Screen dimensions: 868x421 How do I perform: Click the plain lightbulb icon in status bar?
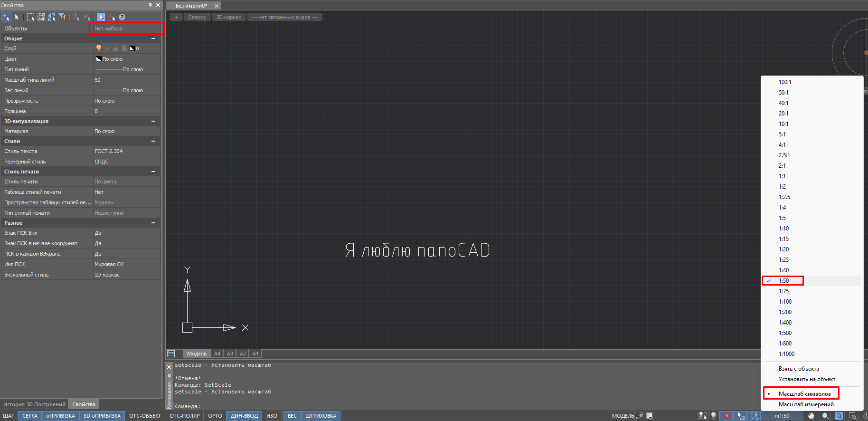coord(713,416)
